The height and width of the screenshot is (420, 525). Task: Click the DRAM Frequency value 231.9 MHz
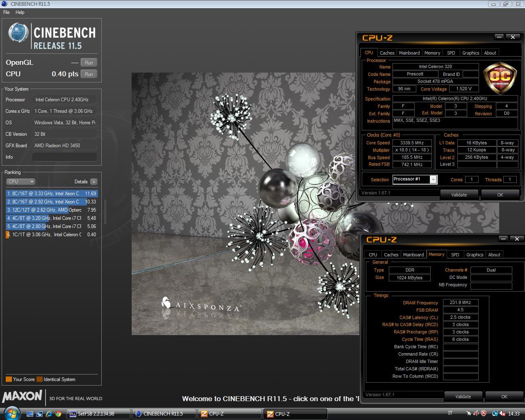click(461, 303)
